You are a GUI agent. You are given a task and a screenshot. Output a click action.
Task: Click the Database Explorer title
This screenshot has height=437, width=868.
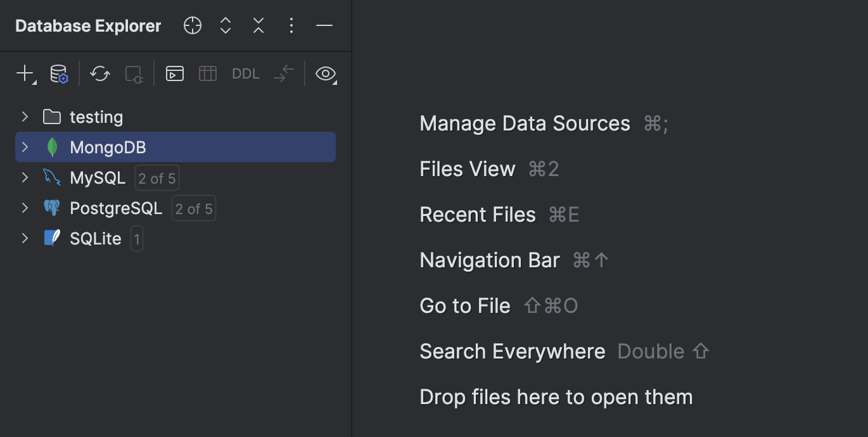click(88, 26)
